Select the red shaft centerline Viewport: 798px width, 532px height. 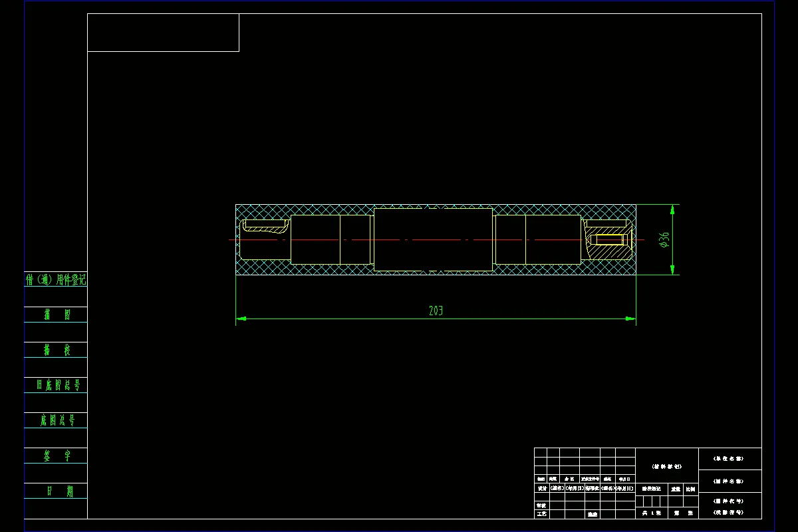click(437, 239)
